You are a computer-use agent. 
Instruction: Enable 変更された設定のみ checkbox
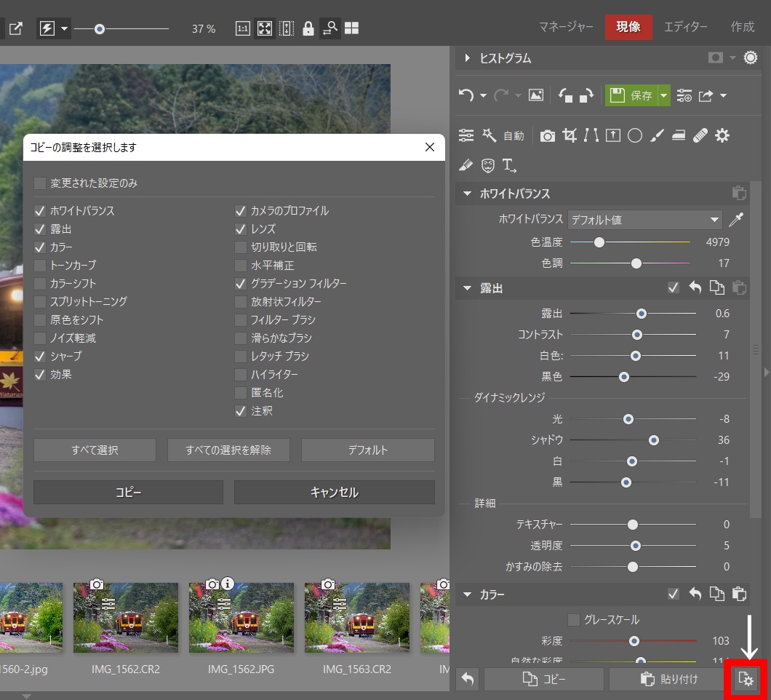point(40,183)
